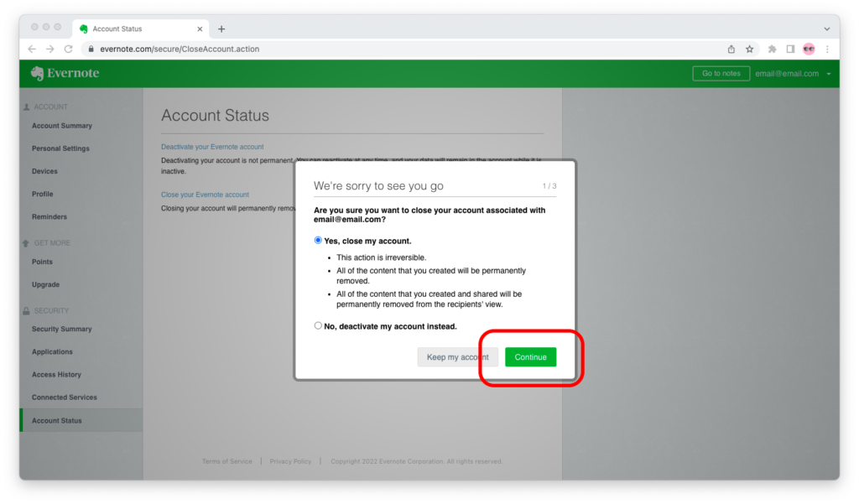The image size is (859, 504).
Task: Close the Account Status tab
Action: click(200, 29)
